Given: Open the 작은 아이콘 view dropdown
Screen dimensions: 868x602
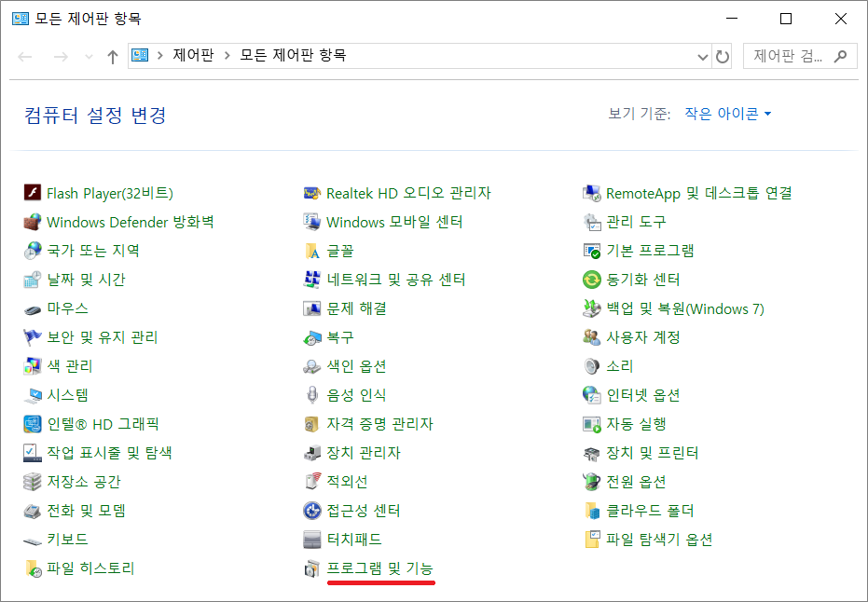Looking at the screenshot, I should 727,114.
